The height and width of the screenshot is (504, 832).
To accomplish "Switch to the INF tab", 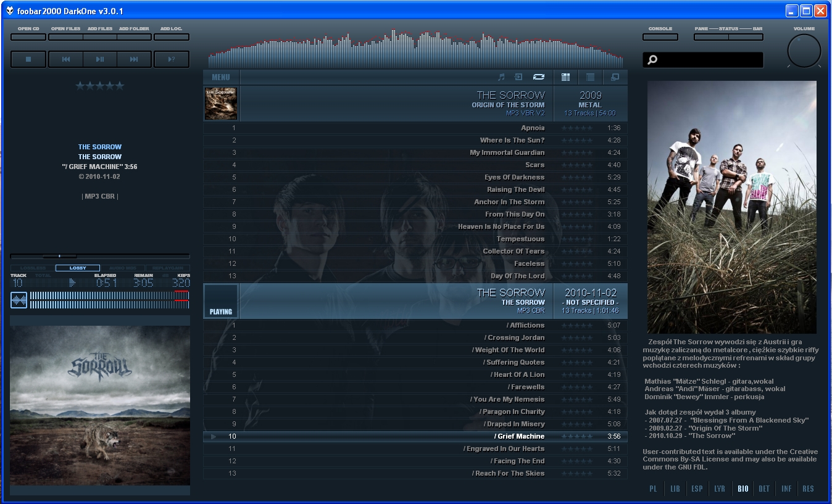I will click(x=786, y=489).
